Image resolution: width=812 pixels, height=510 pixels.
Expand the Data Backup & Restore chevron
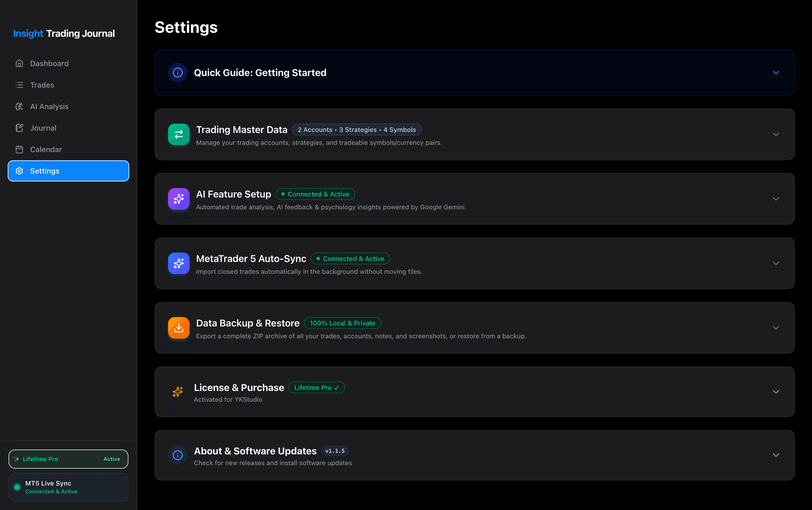(776, 328)
